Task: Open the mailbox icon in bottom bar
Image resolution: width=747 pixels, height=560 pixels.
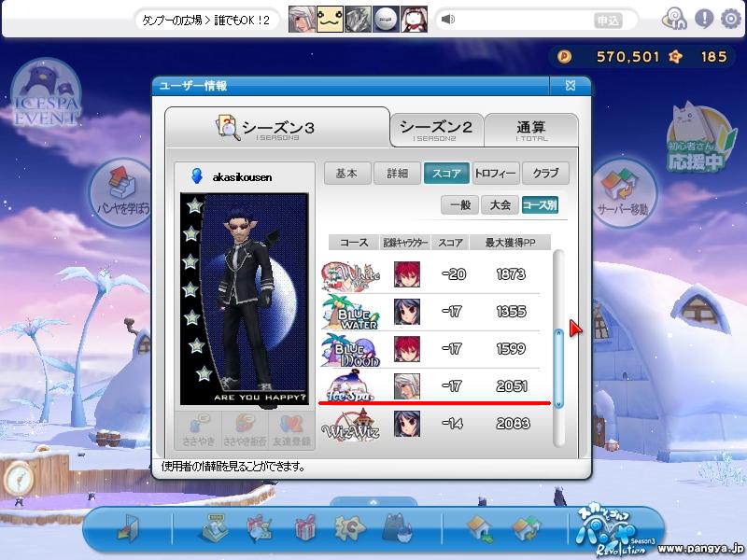Action: tap(260, 527)
